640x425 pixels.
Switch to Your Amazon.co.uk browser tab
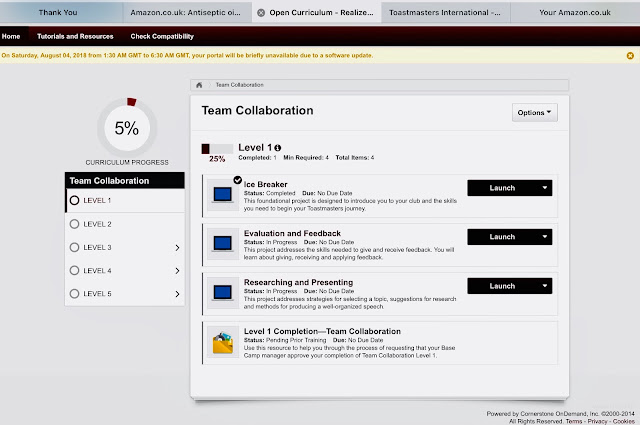[575, 12]
